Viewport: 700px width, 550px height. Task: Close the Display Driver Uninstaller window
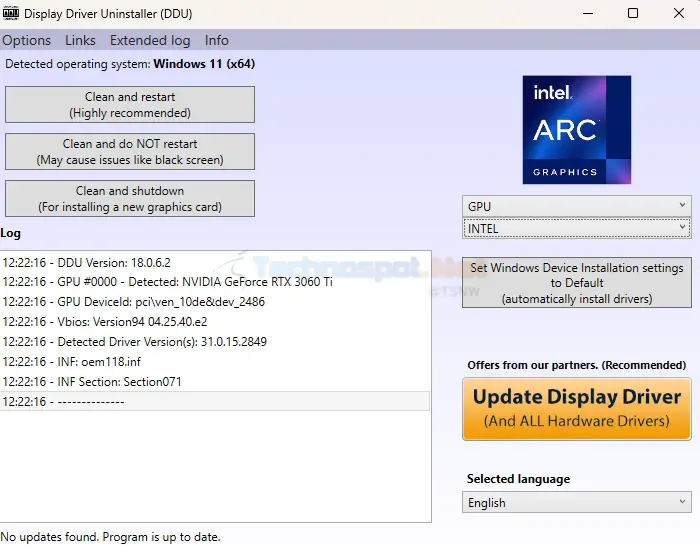point(679,13)
